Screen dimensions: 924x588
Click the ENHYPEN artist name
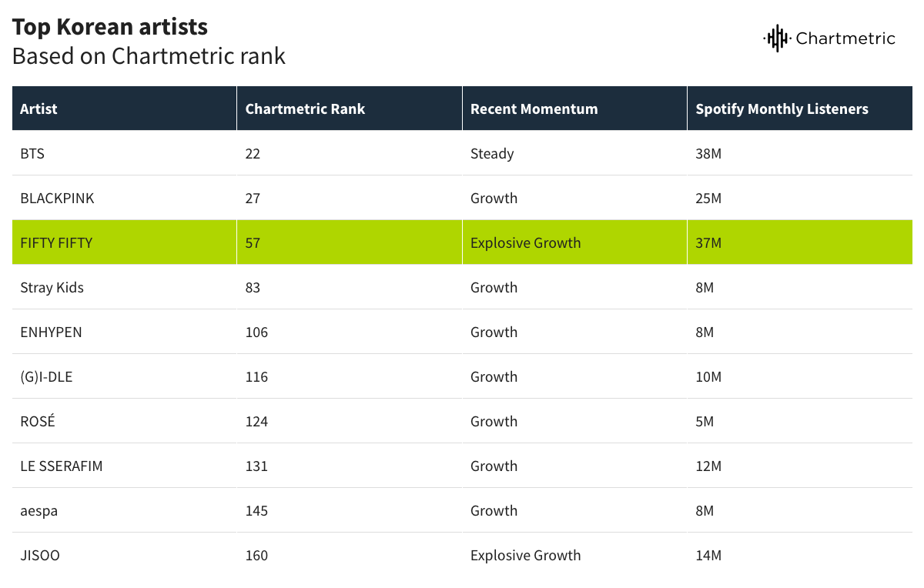pyautogui.click(x=51, y=332)
